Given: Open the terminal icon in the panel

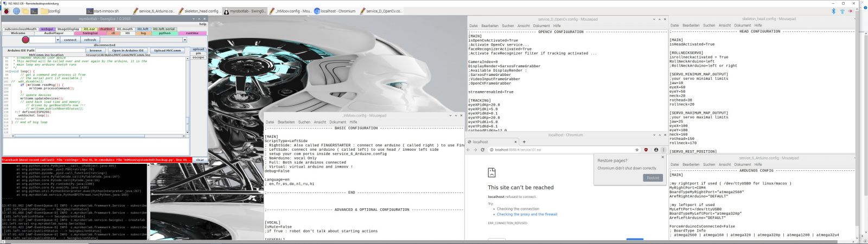Looking at the screenshot, I should click(x=34, y=11).
